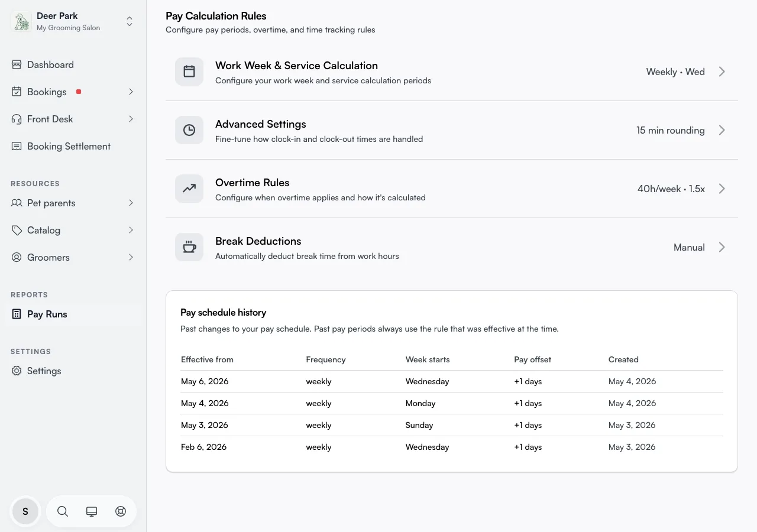Open the Overtime Rules section
This screenshot has width=757, height=532.
tap(452, 189)
